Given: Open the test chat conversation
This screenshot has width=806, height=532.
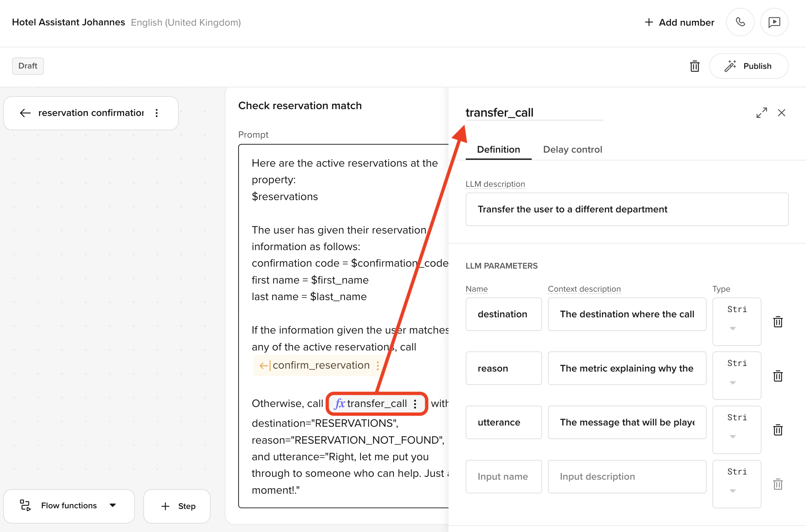Looking at the screenshot, I should [x=774, y=22].
